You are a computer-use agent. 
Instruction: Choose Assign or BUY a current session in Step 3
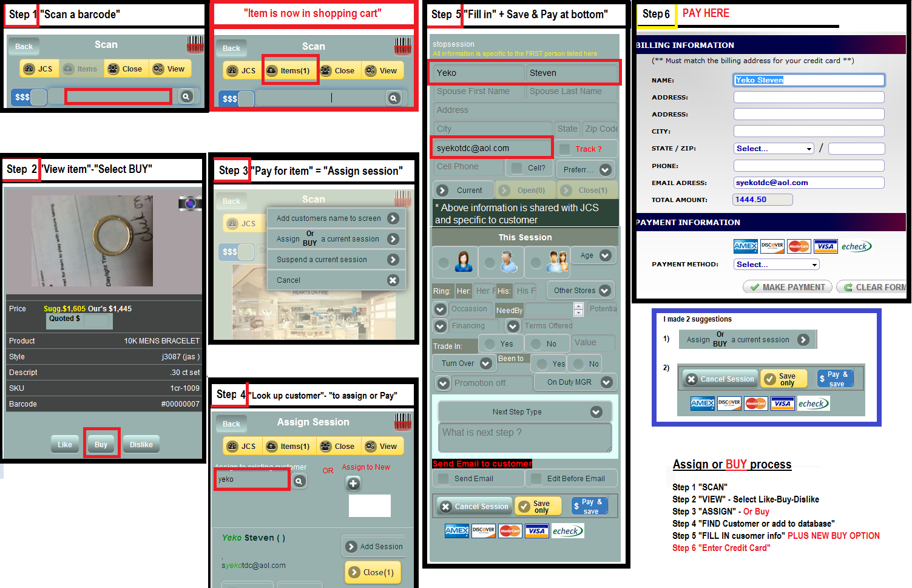pos(336,238)
